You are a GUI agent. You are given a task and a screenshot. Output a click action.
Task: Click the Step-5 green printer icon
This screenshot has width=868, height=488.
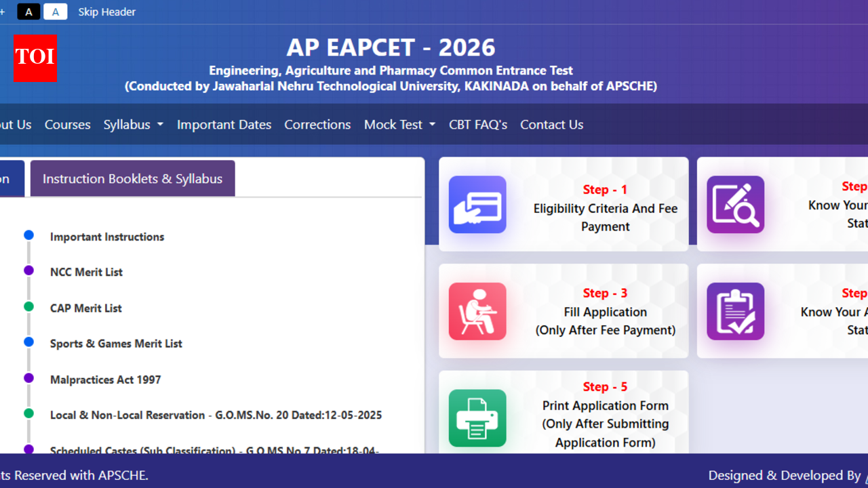tap(477, 418)
